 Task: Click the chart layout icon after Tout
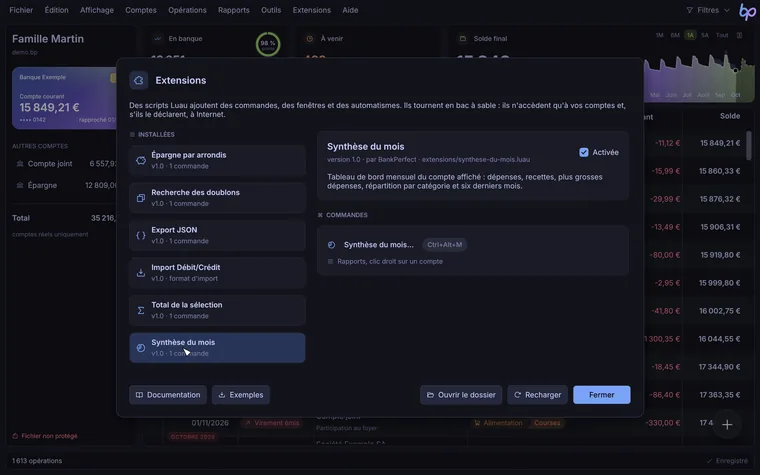click(x=739, y=35)
